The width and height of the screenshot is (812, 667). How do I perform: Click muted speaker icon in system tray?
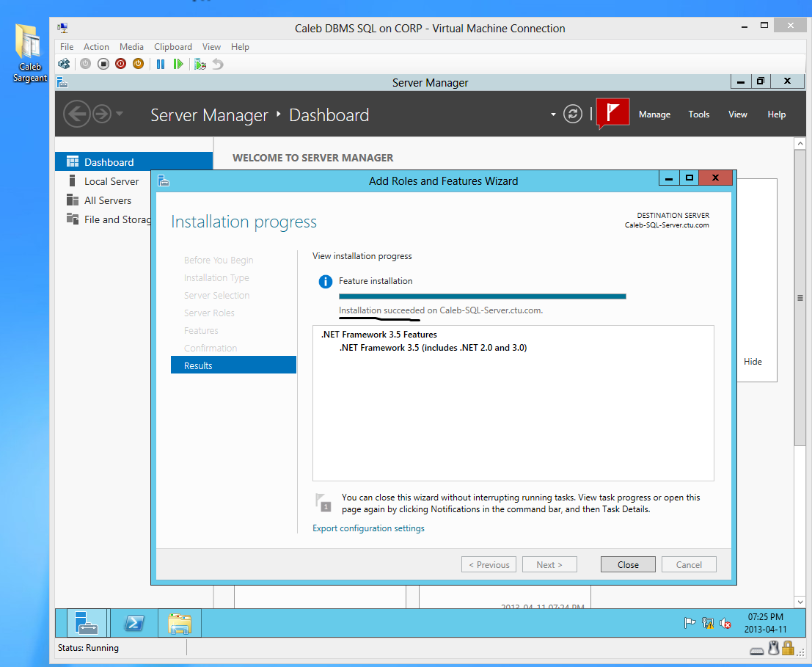(x=725, y=623)
